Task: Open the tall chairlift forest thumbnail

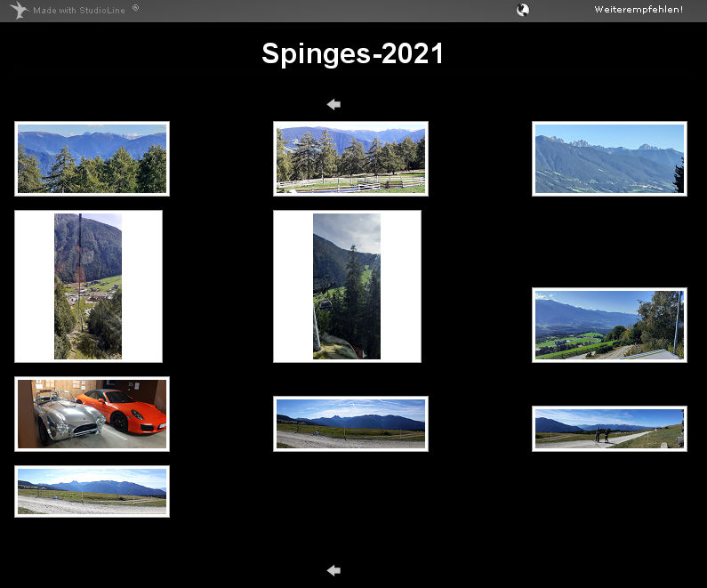Action: click(347, 286)
